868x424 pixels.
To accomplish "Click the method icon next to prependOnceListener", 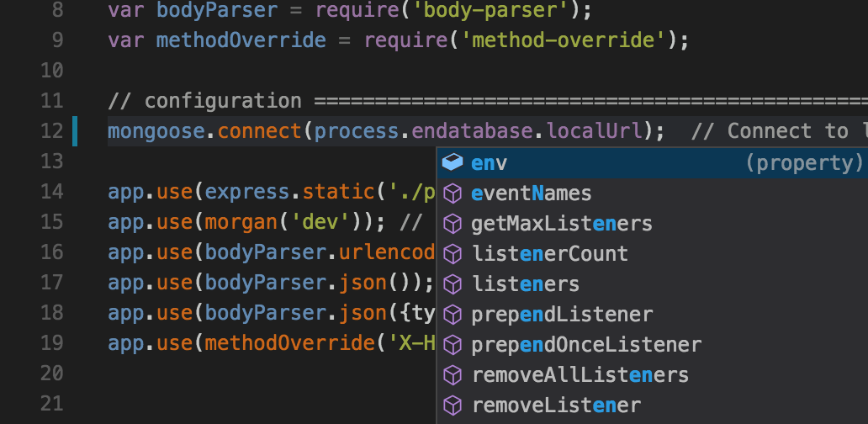I will (453, 344).
